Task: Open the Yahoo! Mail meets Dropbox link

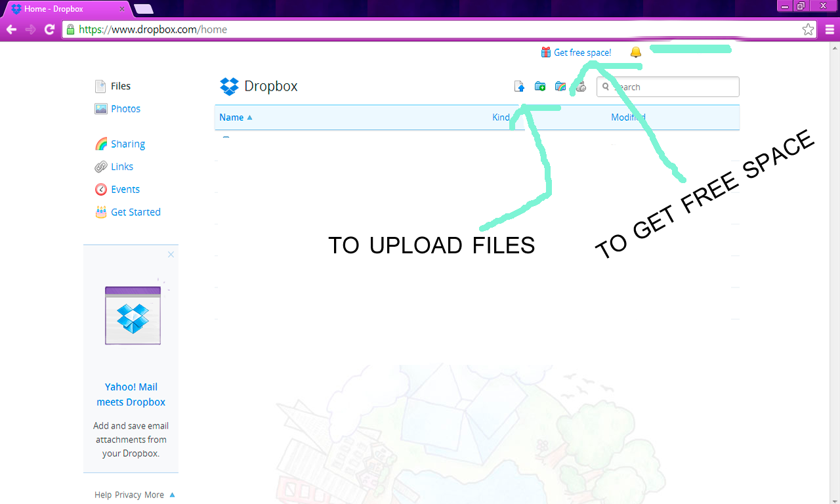Action: [x=131, y=394]
